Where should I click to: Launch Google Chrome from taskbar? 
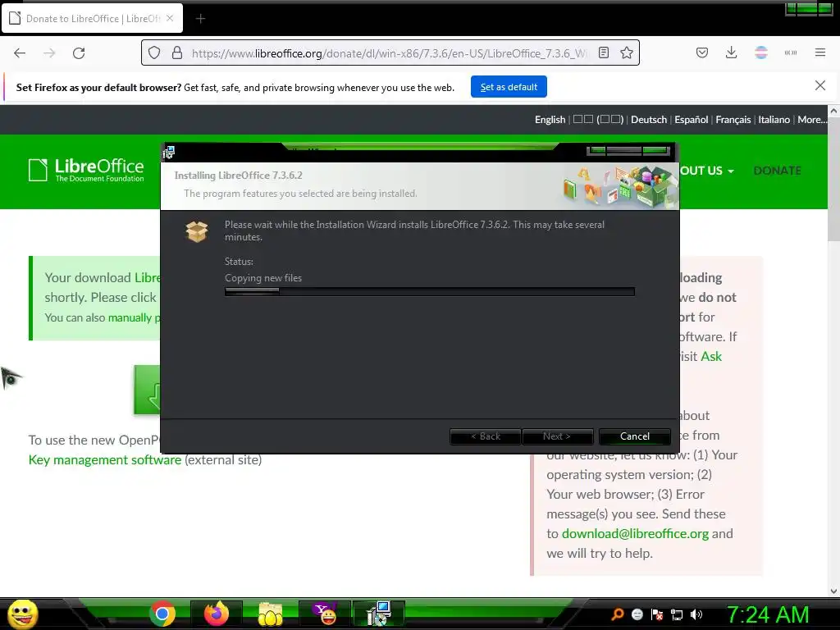[162, 614]
